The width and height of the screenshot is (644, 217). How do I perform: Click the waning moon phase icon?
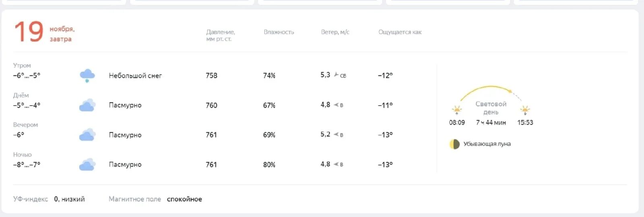[454, 144]
